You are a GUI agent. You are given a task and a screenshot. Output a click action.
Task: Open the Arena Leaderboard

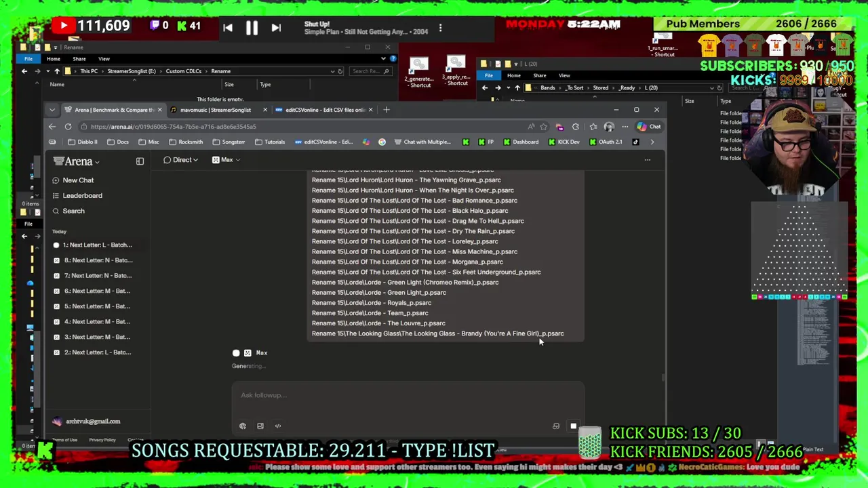point(77,196)
